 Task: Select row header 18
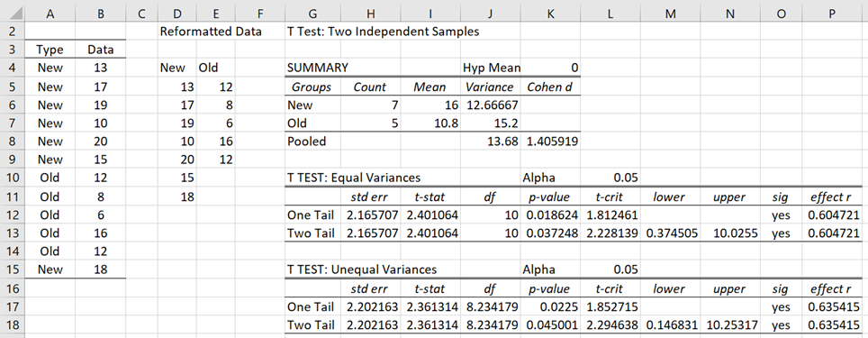(x=13, y=324)
